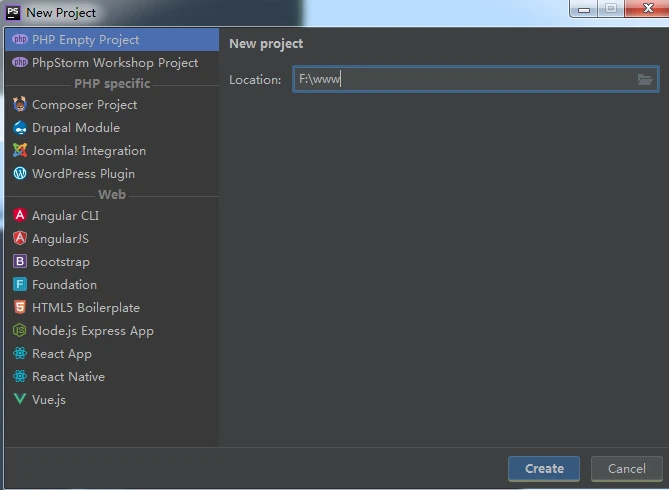This screenshot has height=490, width=669.
Task: Click the Angular CLI shield icon
Action: coord(20,216)
